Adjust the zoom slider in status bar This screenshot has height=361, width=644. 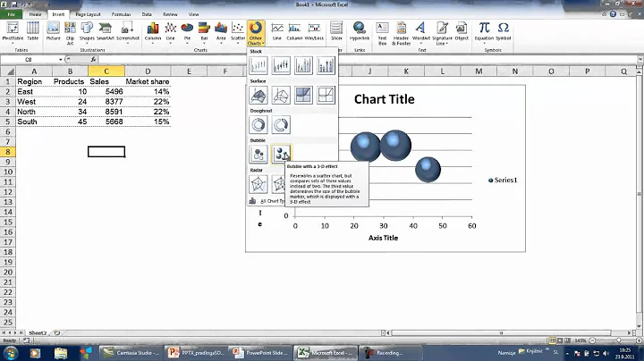pos(618,340)
